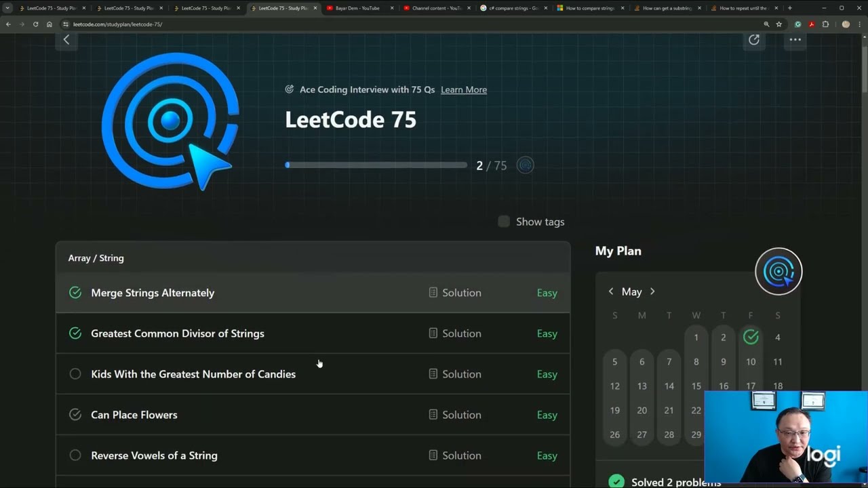Switch to the c# compare strings Google tab
The width and height of the screenshot is (868, 488).
[x=513, y=8]
